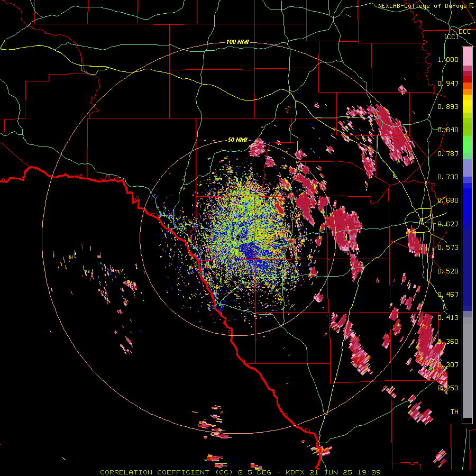Click the 0.413 scale value

pos(448,318)
